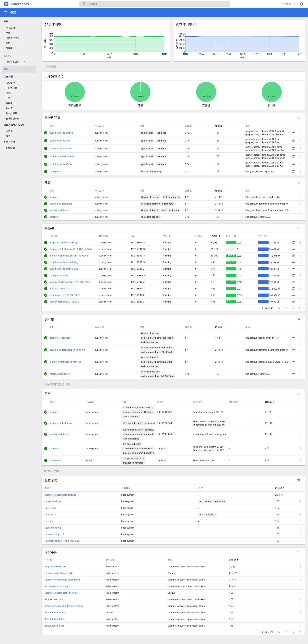Image resolution: width=308 pixels, height=644 pixels.
Task: Go to next page of pods list
Action: pyautogui.click(x=293, y=308)
